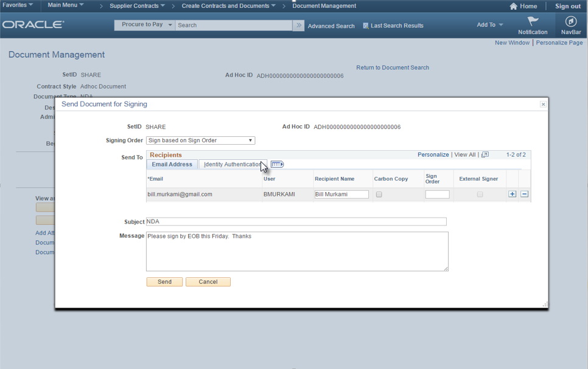Open the Main Menu
Image resolution: width=588 pixels, height=369 pixels.
tap(66, 5)
